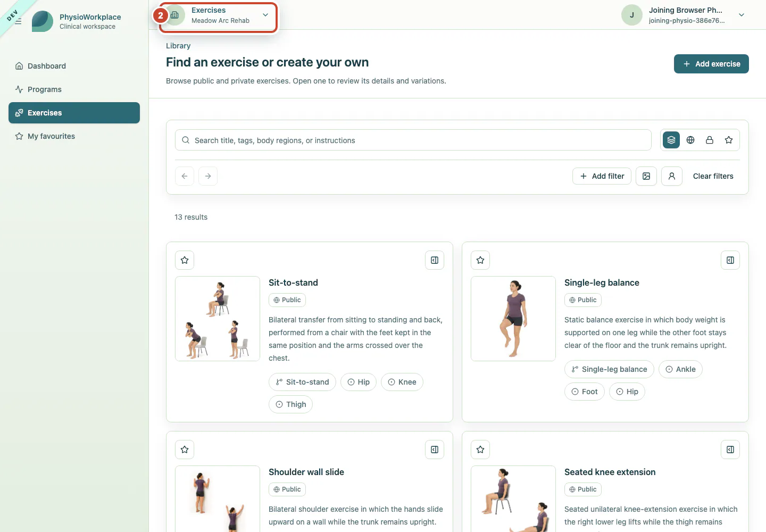Open the Sit-to-stand exercise thumbnail
766x532 pixels.
click(x=218, y=319)
